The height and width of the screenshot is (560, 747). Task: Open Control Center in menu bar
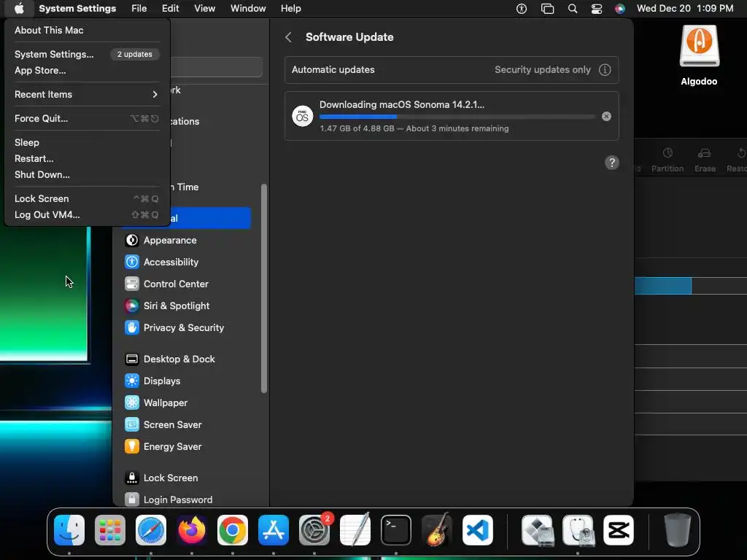[597, 9]
